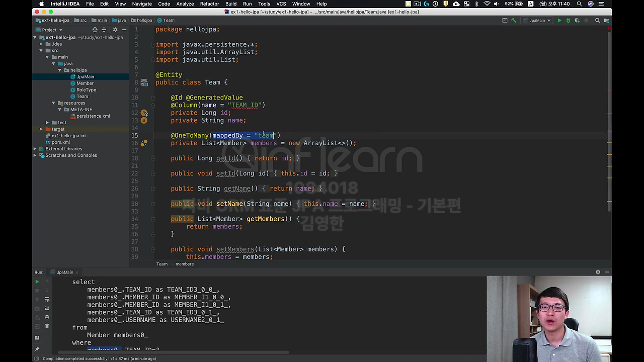Viewport: 644px width, 362px height.
Task: Select the Member class in project tree
Action: click(85, 83)
